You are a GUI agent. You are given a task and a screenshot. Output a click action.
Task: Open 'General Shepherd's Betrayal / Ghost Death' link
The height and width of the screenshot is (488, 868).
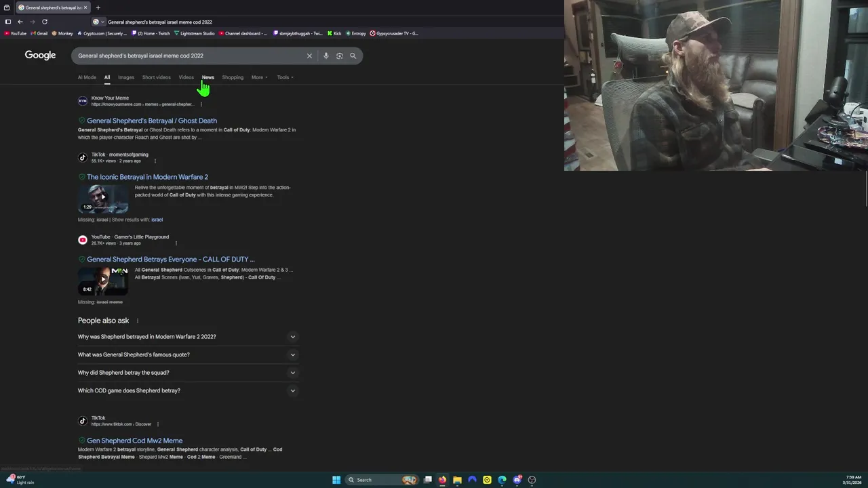tap(152, 121)
